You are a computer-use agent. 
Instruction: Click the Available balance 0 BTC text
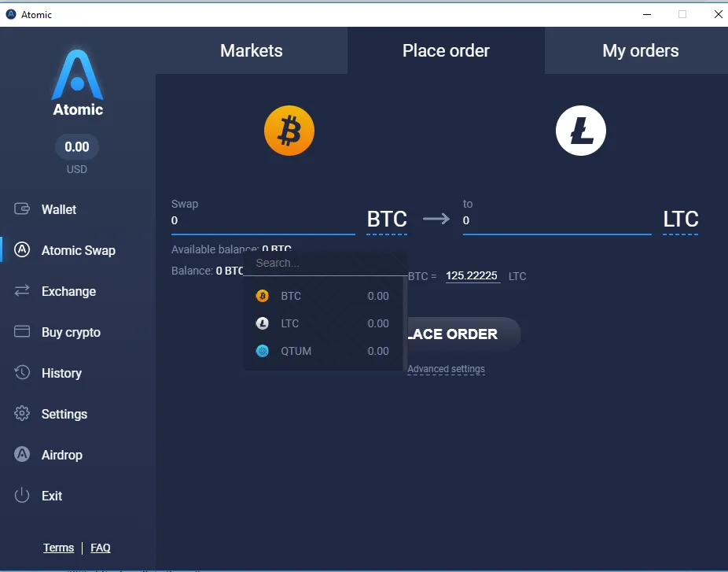point(231,249)
